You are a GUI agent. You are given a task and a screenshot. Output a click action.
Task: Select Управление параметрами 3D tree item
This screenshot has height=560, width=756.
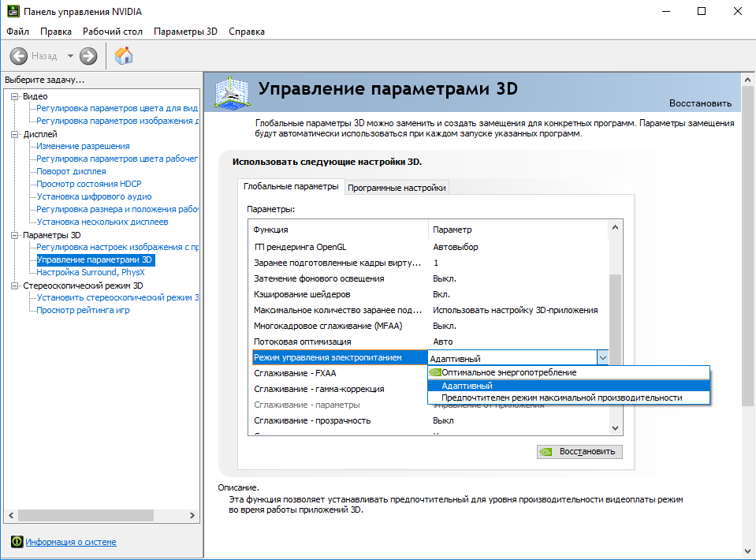point(95,259)
